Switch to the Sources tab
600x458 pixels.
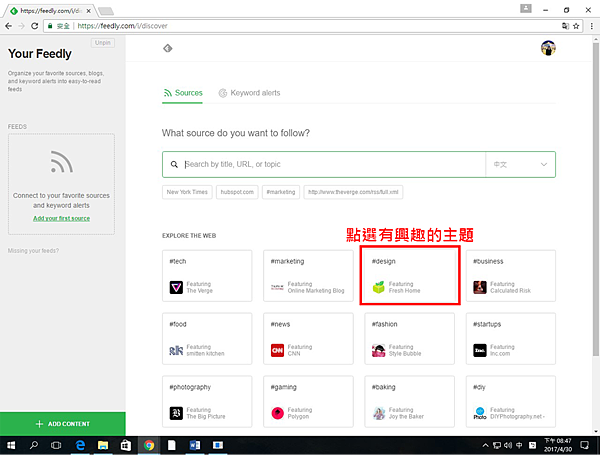coord(183,93)
